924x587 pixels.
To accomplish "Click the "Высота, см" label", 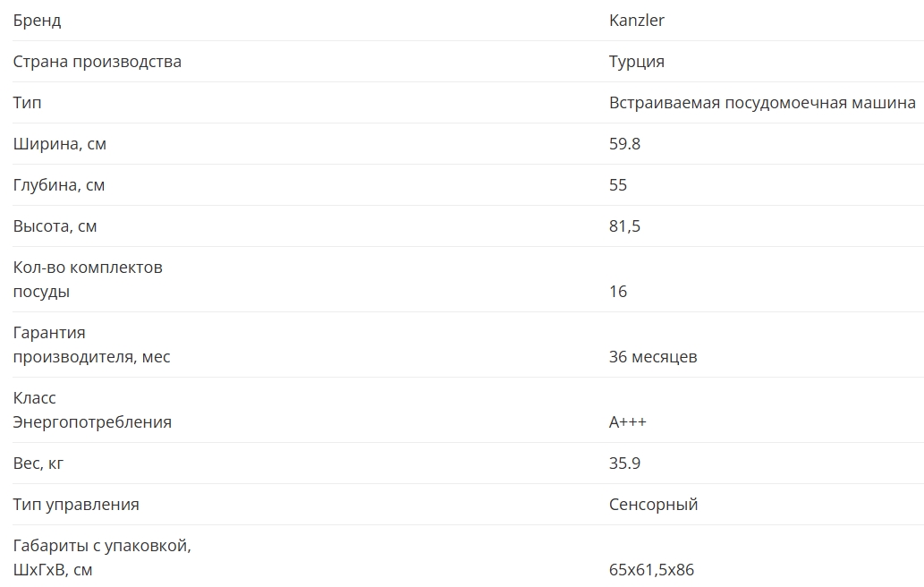I will (x=55, y=226).
